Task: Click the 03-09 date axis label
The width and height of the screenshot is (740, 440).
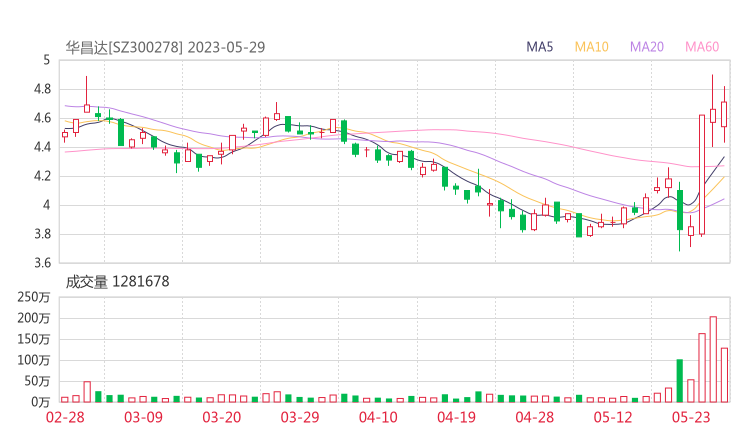Action: point(143,417)
